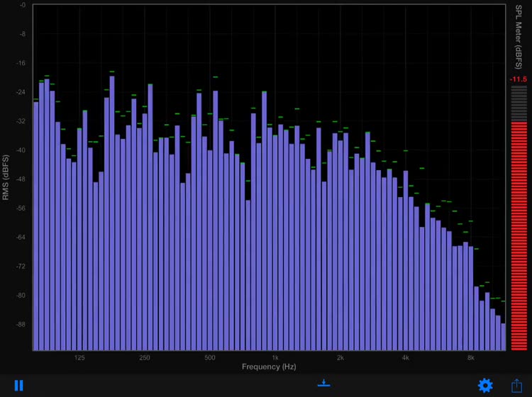Tap the 250 frequency tick label
This screenshot has width=532, height=397.
145,358
